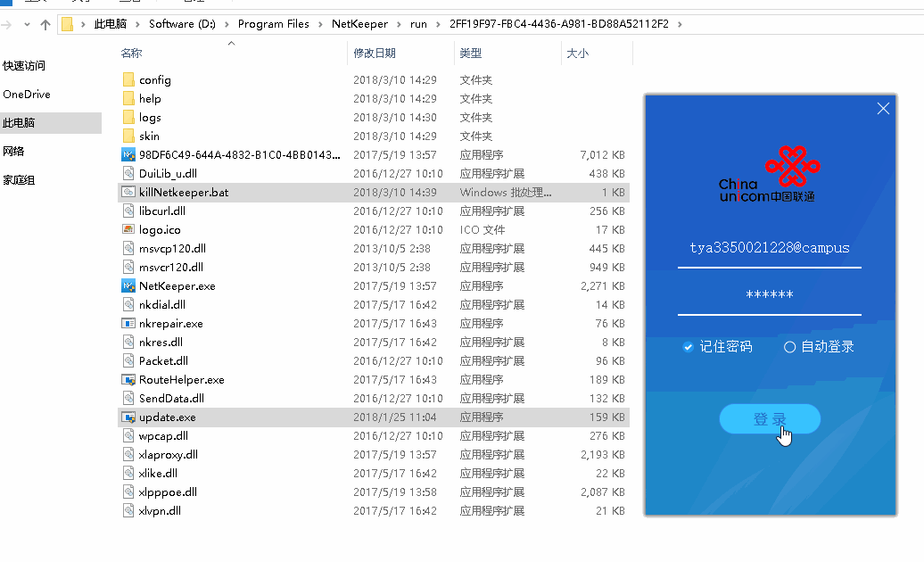Click the xlvpn.dll file icon
The height and width of the screenshot is (562, 924).
point(128,511)
